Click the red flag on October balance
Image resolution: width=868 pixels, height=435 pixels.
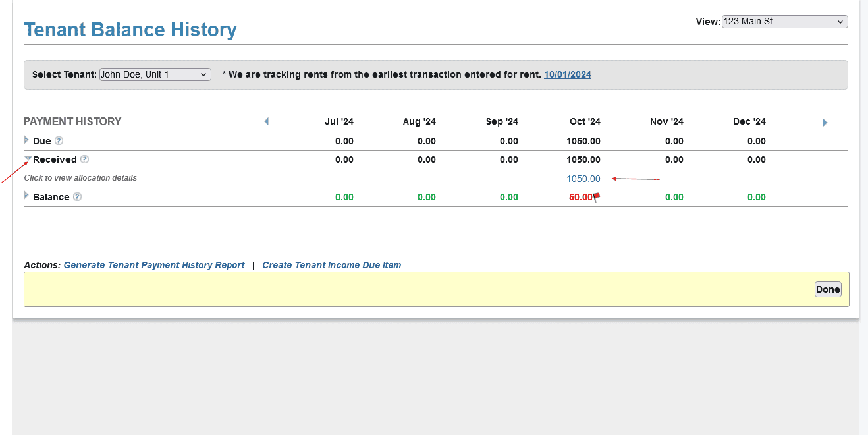coord(597,196)
